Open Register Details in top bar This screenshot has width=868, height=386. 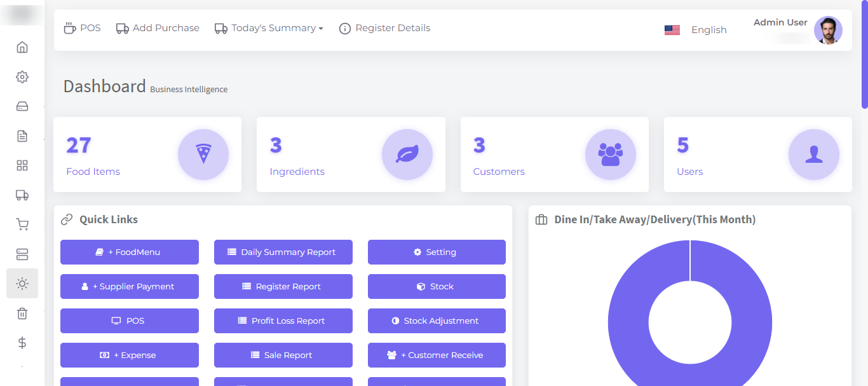384,29
